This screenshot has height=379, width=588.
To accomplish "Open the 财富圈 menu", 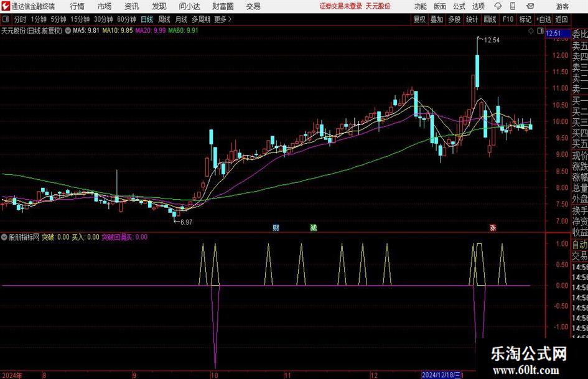I will 223,6.
